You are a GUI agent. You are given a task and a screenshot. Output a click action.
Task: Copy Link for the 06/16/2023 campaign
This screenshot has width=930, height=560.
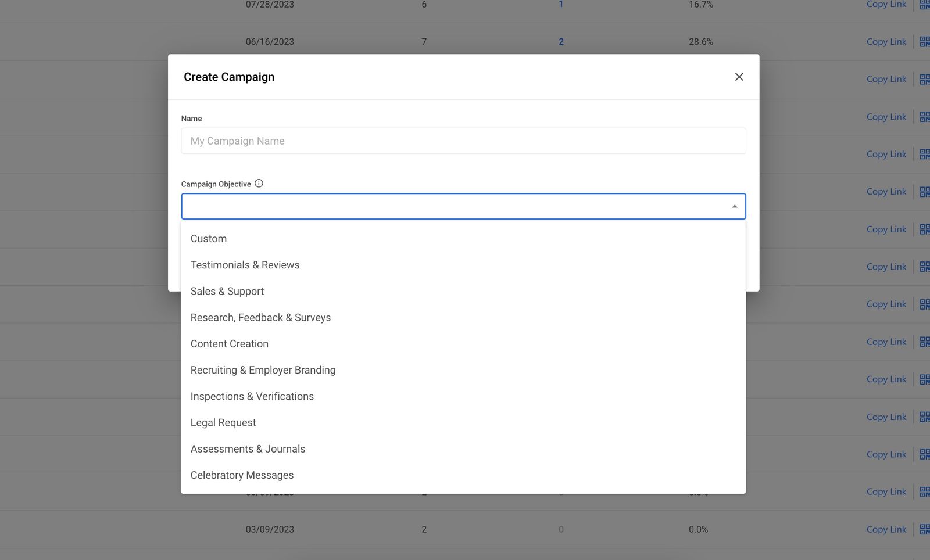(x=886, y=41)
